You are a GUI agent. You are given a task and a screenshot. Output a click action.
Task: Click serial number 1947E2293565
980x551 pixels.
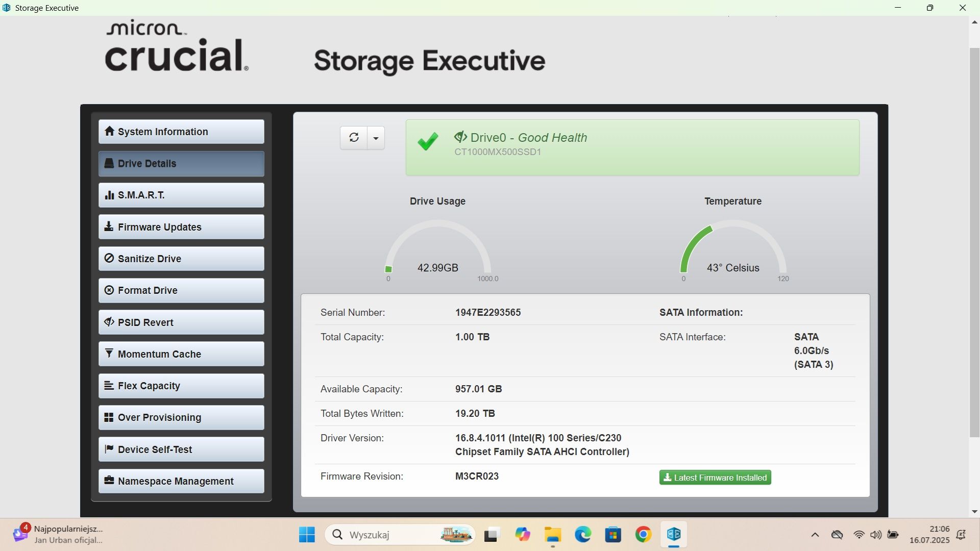pyautogui.click(x=488, y=312)
